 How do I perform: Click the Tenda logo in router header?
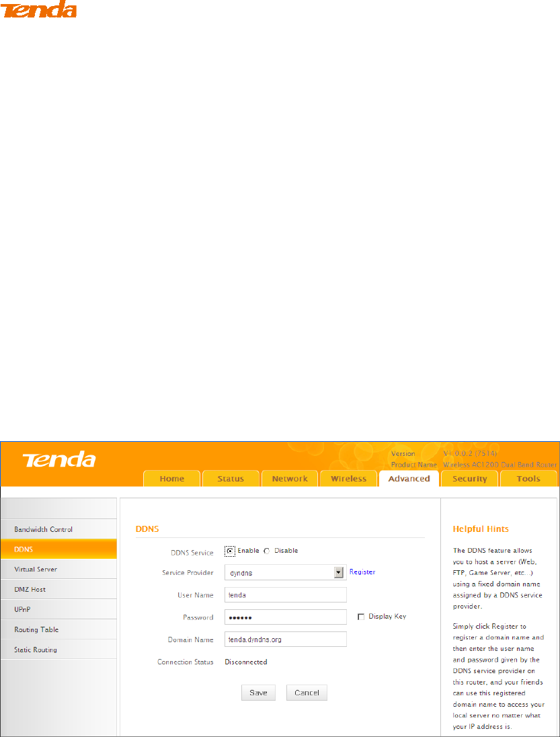tap(58, 459)
